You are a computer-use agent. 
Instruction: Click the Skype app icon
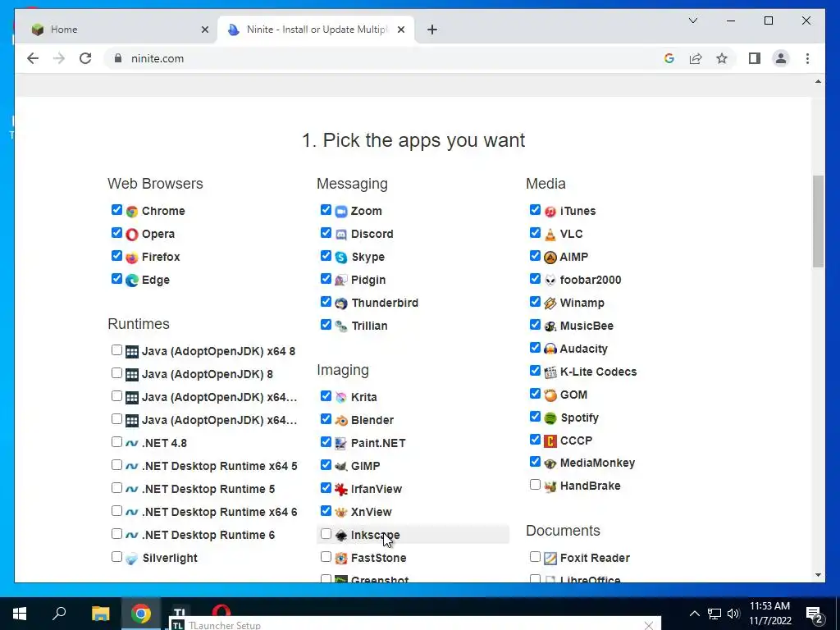coord(341,257)
